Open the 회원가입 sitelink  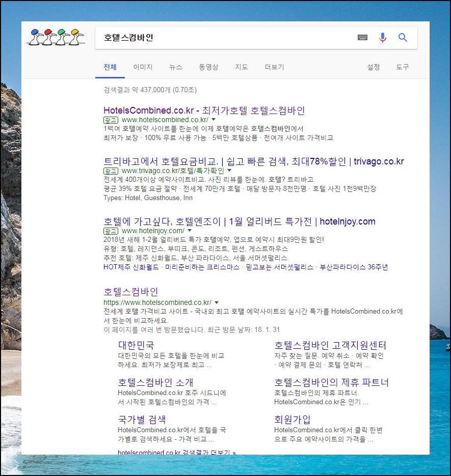coord(292,420)
